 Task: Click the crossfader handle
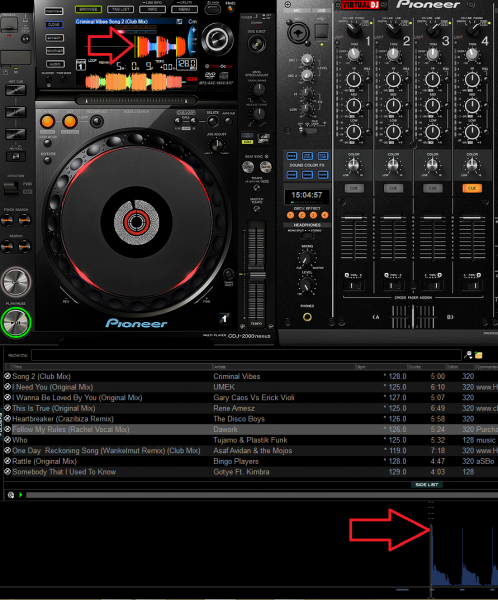pos(413,317)
